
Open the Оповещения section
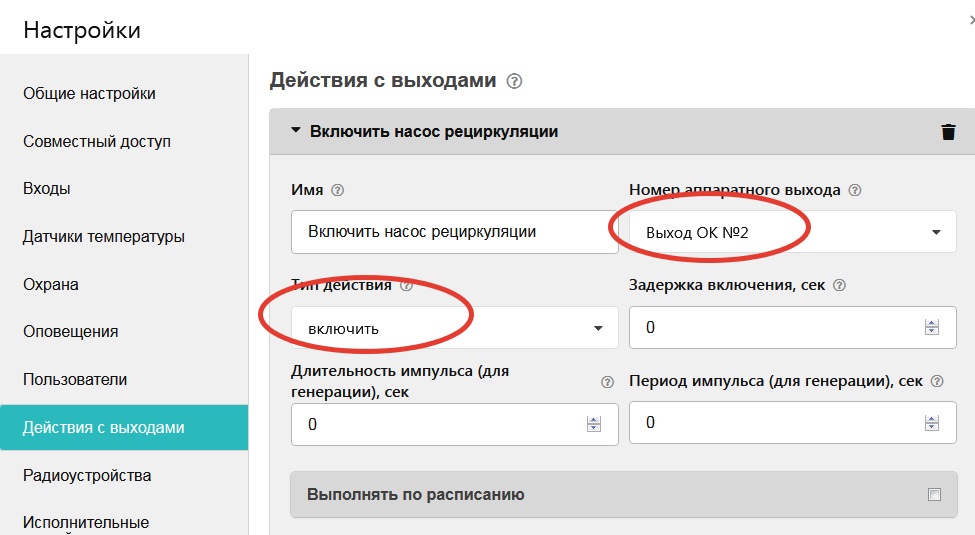pos(71,332)
